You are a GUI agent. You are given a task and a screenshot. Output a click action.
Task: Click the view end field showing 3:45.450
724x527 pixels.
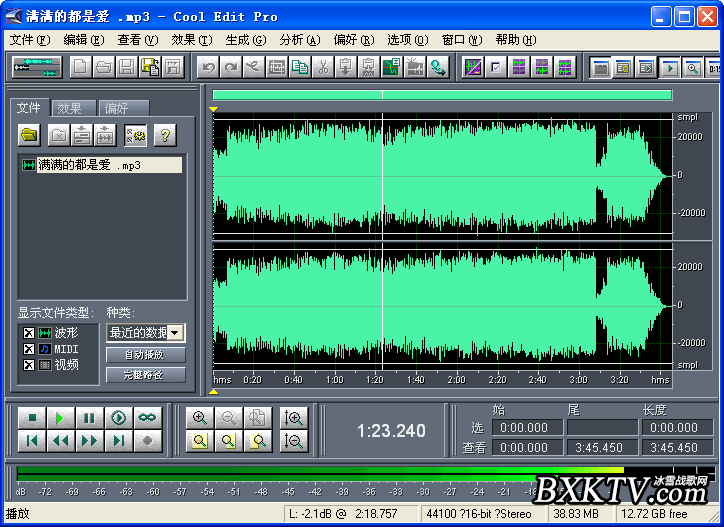coord(602,448)
